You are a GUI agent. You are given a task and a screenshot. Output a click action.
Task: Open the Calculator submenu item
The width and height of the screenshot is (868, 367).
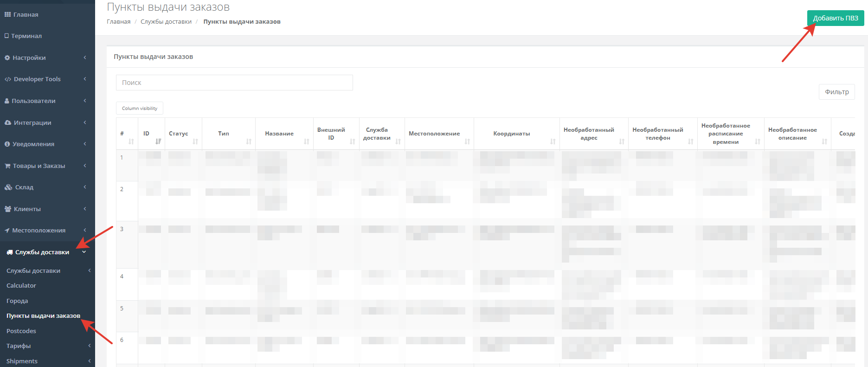coord(21,286)
